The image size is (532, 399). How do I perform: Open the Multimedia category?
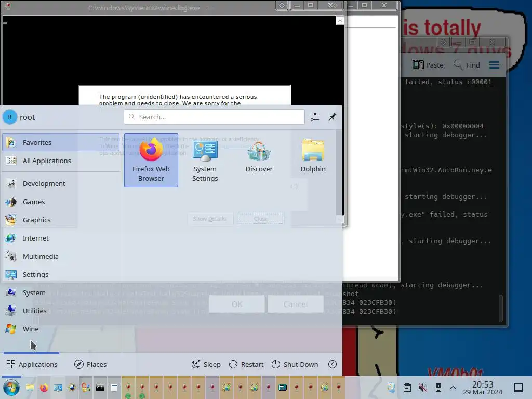point(61,256)
